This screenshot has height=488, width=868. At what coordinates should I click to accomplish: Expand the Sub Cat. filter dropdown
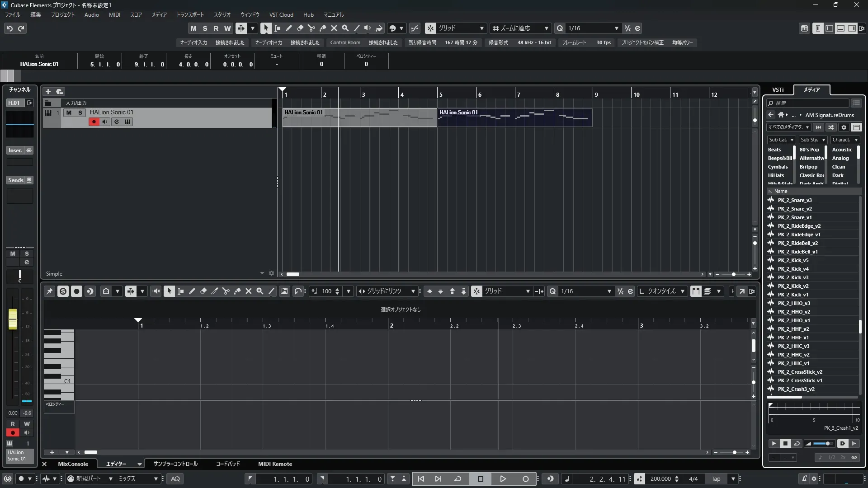coord(781,140)
